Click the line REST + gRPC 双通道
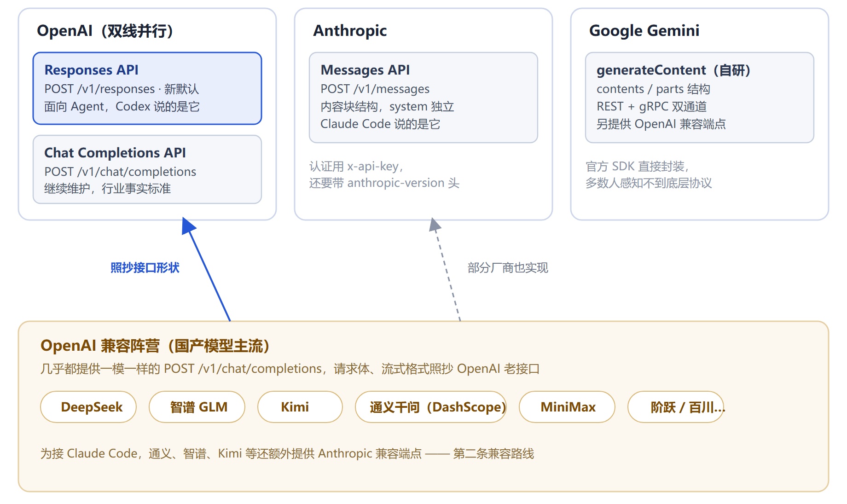Image resolution: width=847 pixels, height=504 pixels. click(651, 106)
